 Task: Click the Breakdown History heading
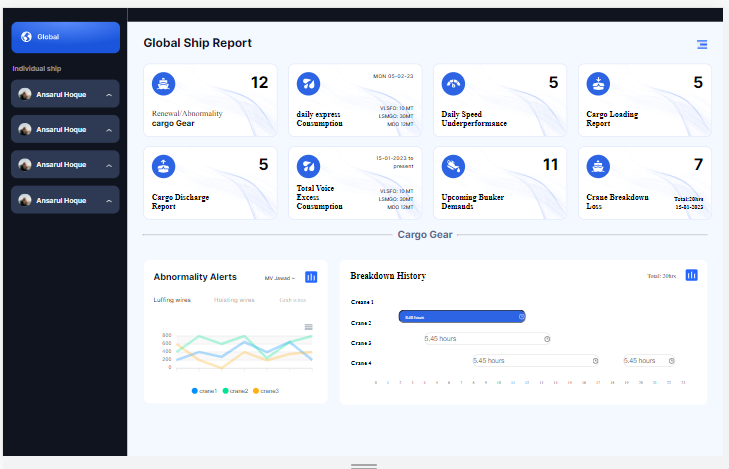pyautogui.click(x=388, y=276)
